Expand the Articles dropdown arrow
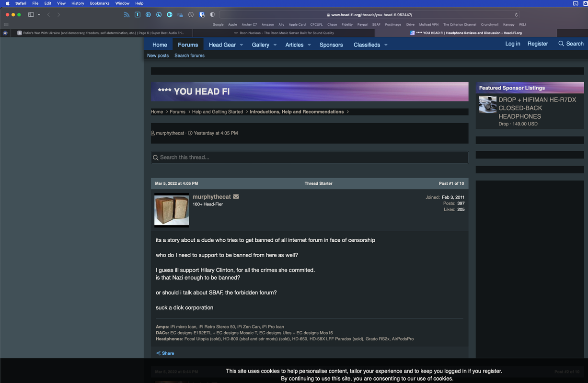 (309, 45)
